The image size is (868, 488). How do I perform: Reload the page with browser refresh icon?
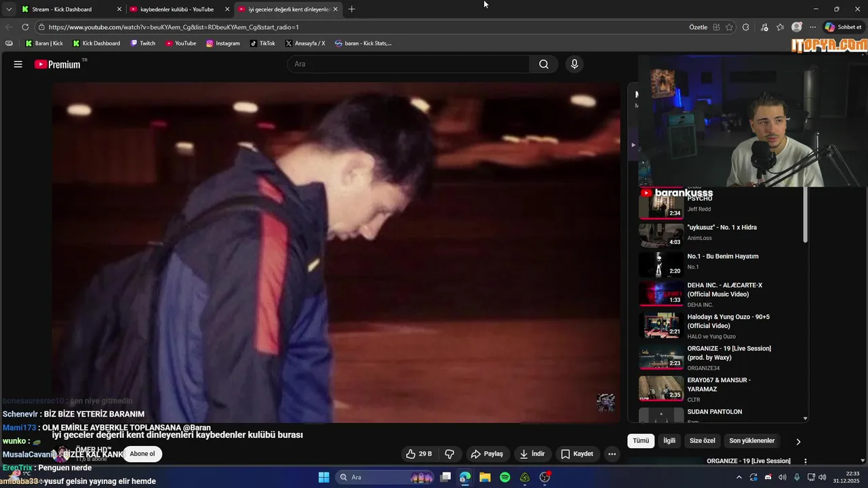click(25, 27)
